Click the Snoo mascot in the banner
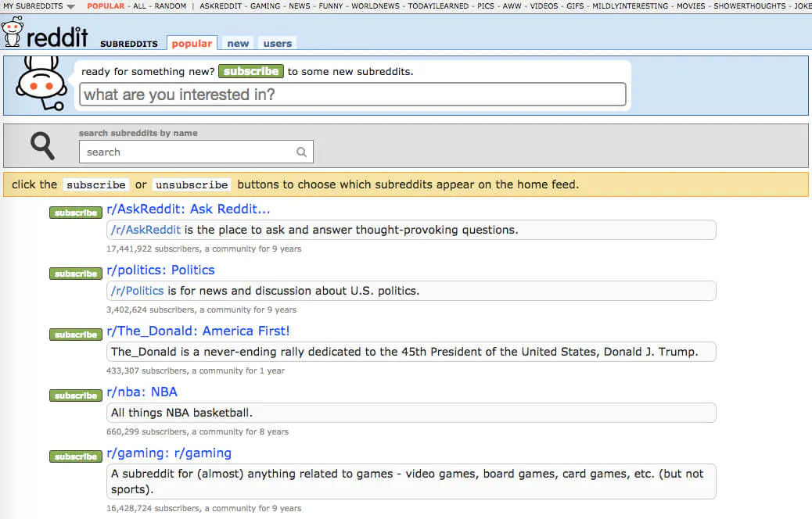 tap(41, 84)
